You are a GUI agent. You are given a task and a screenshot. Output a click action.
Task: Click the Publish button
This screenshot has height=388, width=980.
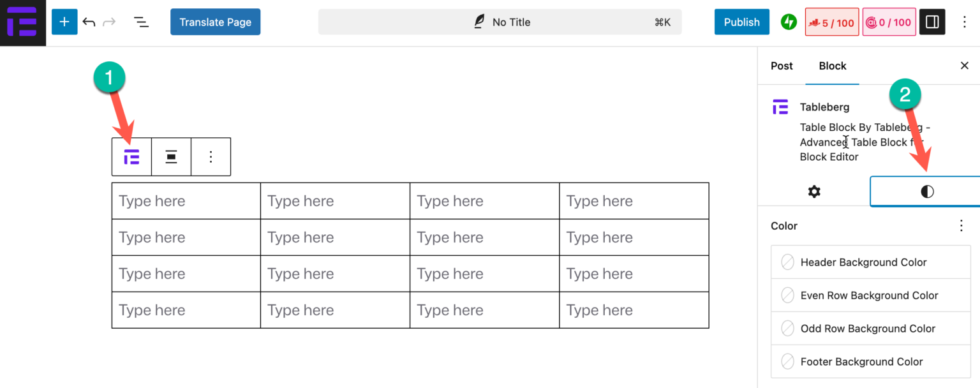coord(741,22)
